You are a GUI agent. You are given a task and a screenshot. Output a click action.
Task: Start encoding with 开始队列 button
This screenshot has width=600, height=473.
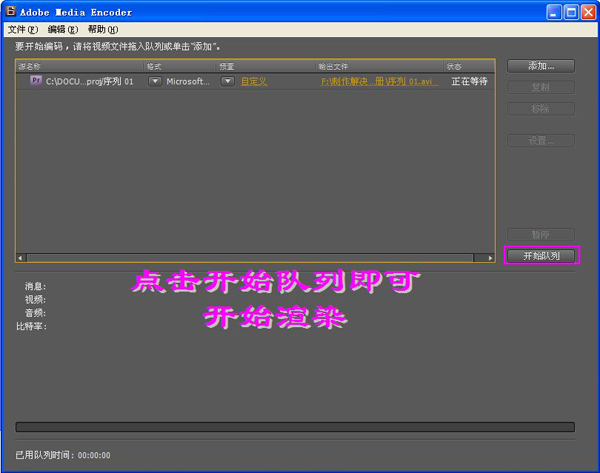tap(541, 256)
